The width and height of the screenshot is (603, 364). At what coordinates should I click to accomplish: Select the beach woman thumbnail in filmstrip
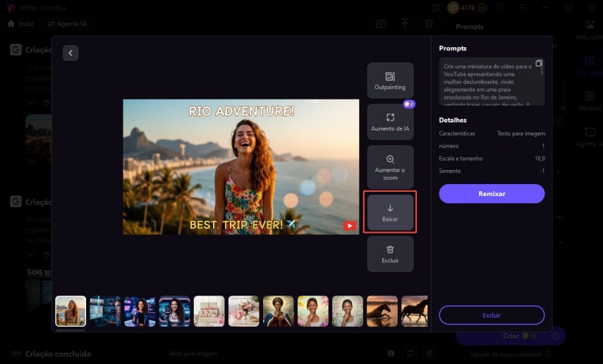pos(71,311)
